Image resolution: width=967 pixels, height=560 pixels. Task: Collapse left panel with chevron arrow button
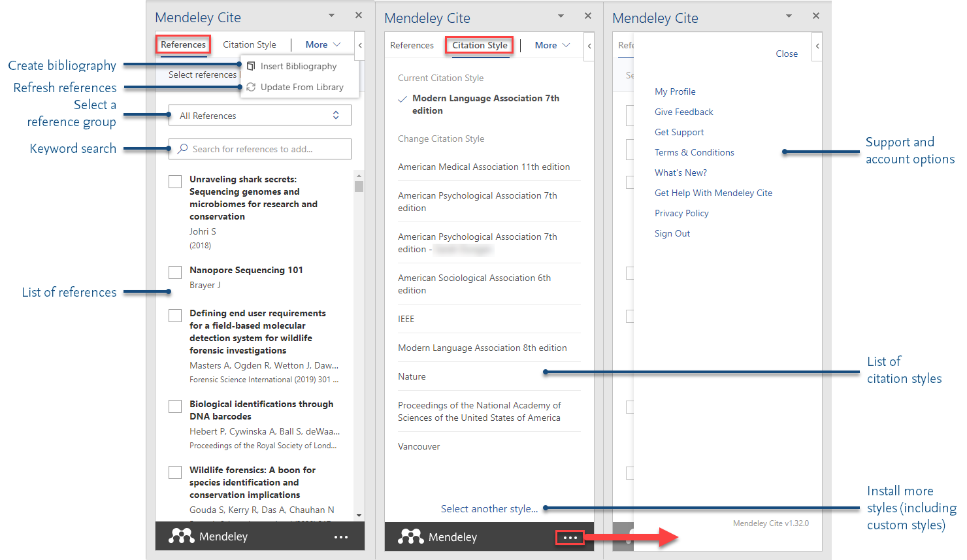pos(360,46)
